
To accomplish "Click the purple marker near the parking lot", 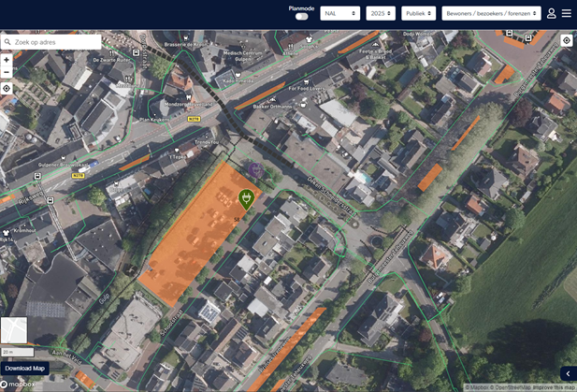I will pyautogui.click(x=255, y=170).
